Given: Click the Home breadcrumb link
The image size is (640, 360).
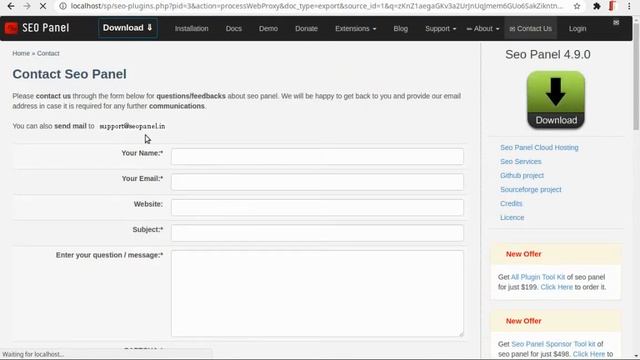Looking at the screenshot, I should 21,53.
